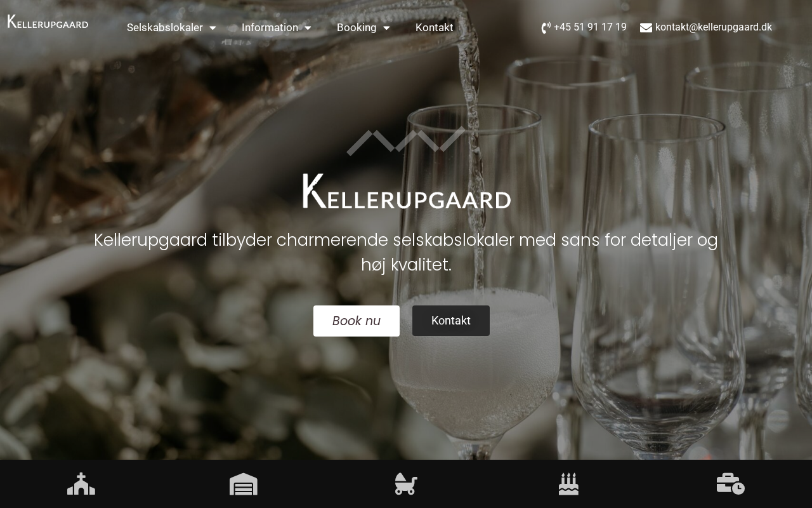Image resolution: width=812 pixels, height=508 pixels.
Task: Click the kontakt@kellerupgaard.dk email link
Action: click(714, 27)
